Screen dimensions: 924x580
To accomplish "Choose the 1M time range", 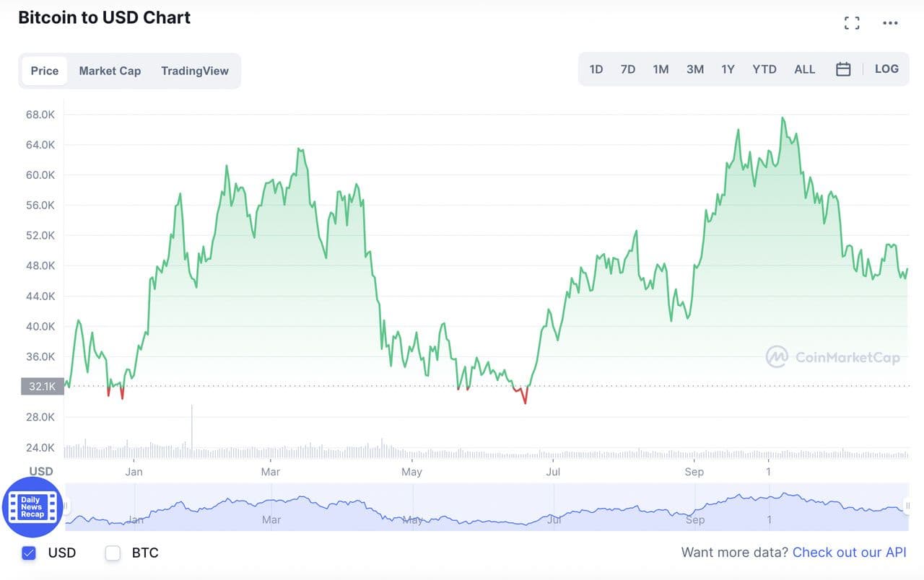I will tap(661, 69).
